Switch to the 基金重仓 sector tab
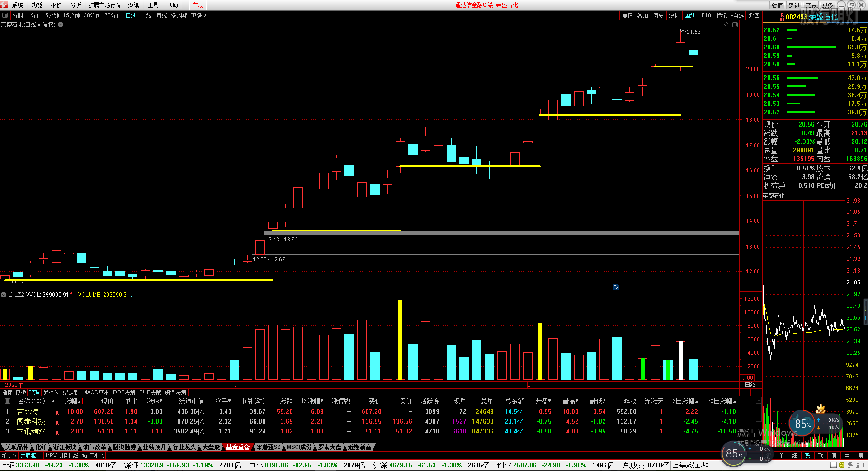Viewport: 868px width, 471px height. 238,447
